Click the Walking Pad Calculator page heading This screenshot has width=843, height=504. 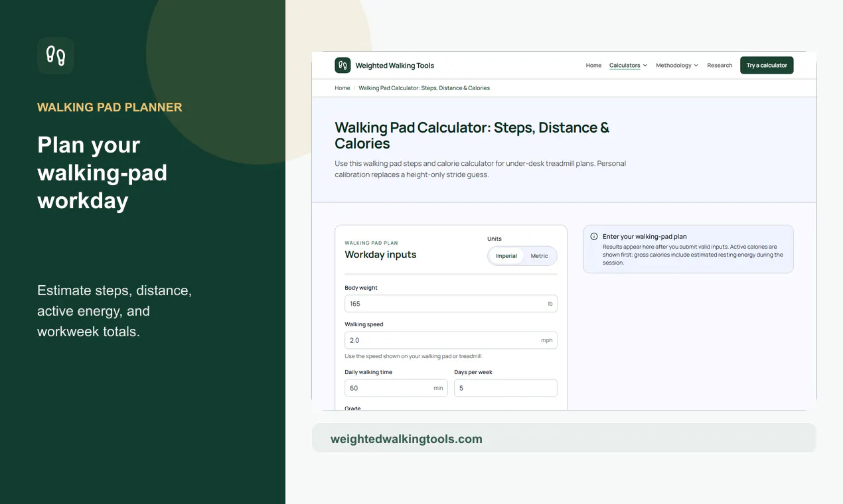pyautogui.click(x=472, y=135)
